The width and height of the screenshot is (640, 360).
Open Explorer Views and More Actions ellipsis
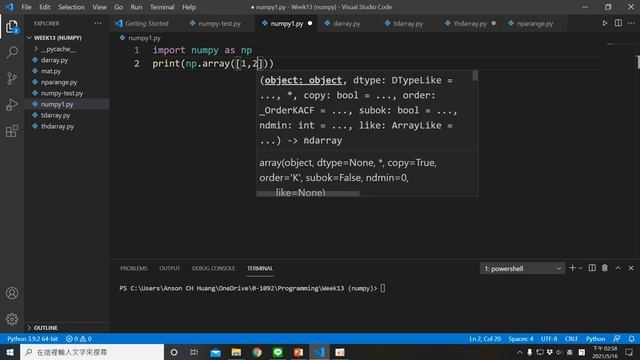tap(98, 23)
